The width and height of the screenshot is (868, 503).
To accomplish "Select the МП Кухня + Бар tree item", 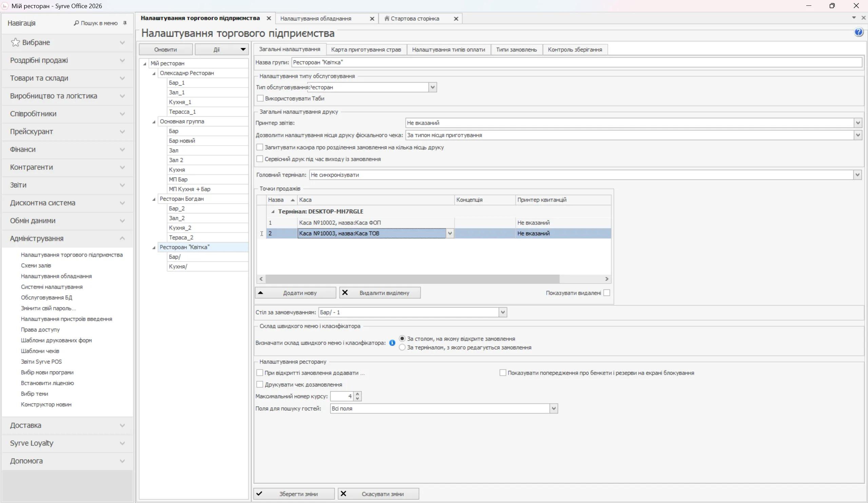I will [207, 189].
